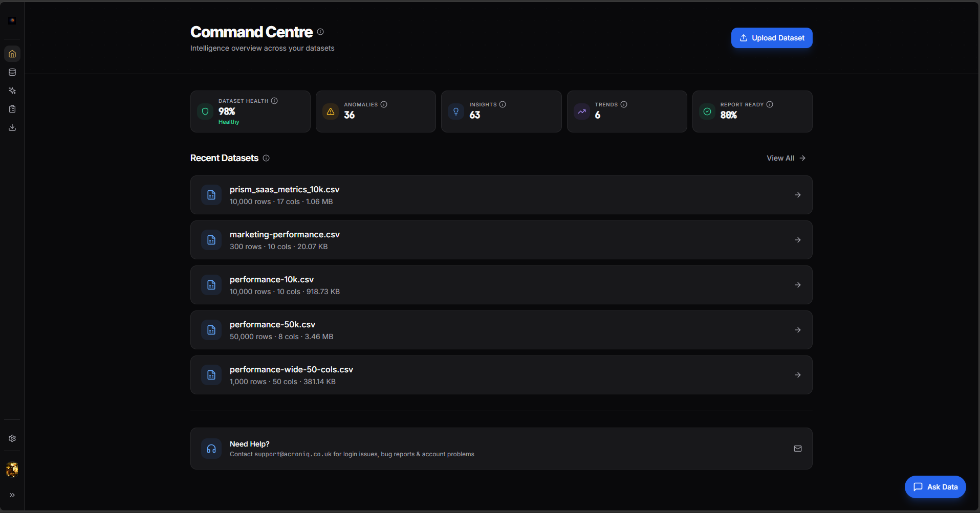This screenshot has height=513, width=980.
Task: Expand the sidebar with the double-chevron
Action: click(x=12, y=495)
